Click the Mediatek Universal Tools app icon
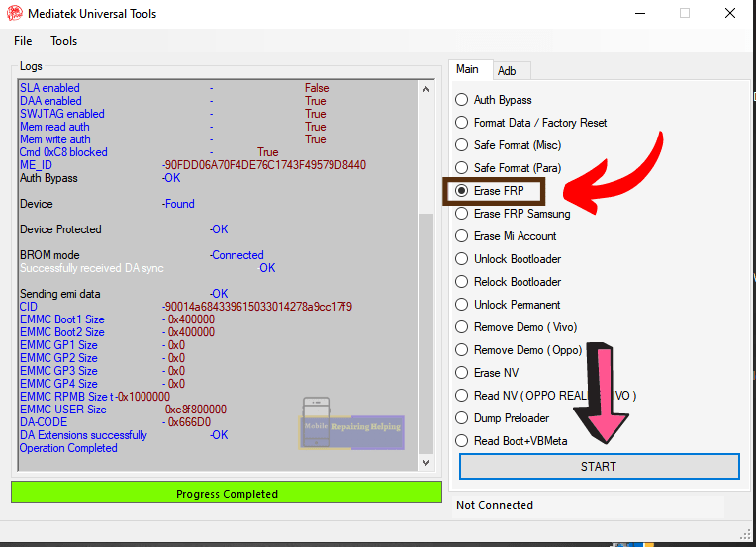 (14, 13)
